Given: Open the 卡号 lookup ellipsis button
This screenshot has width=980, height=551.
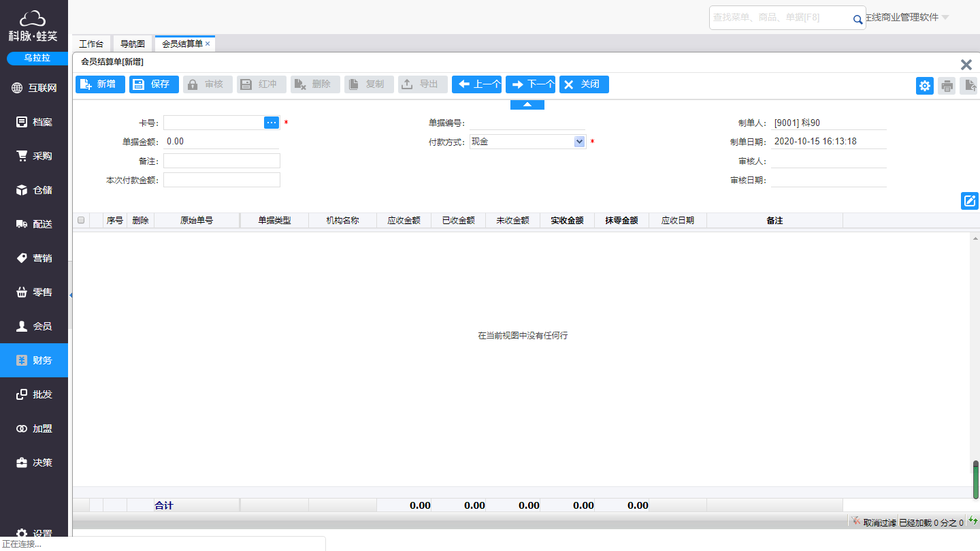Looking at the screenshot, I should [x=272, y=123].
